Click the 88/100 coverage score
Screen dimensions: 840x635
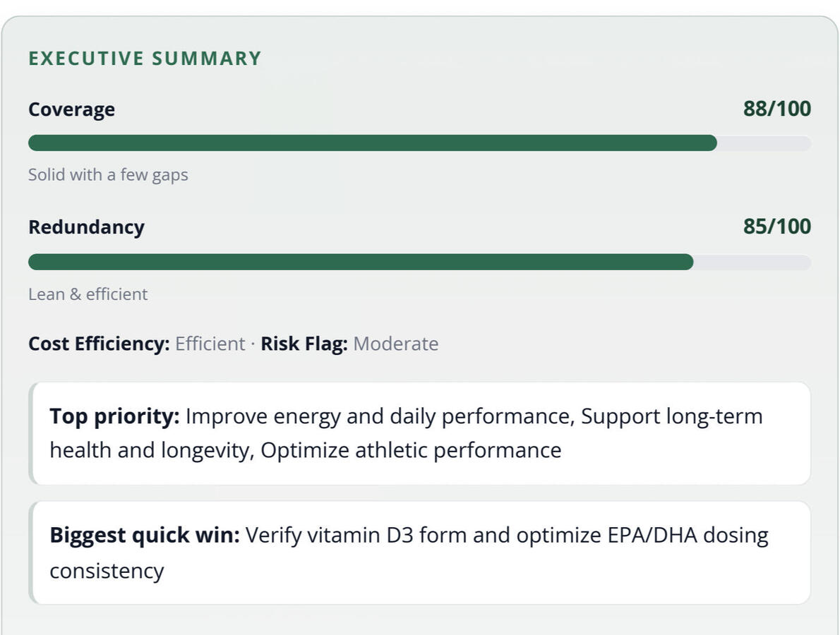click(x=776, y=109)
